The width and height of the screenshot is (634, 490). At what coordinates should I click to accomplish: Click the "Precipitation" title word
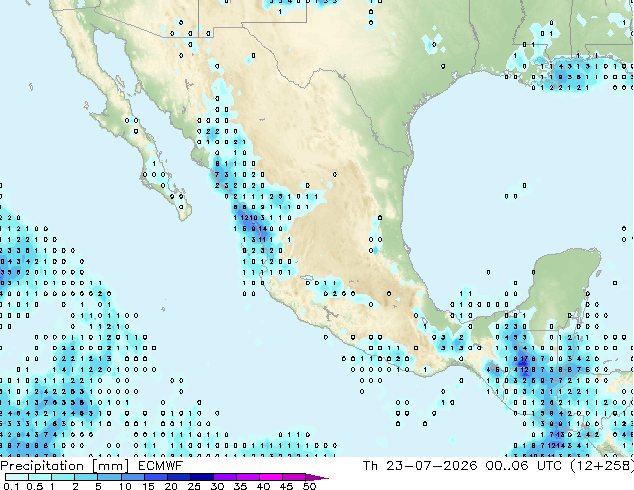pos(42,466)
